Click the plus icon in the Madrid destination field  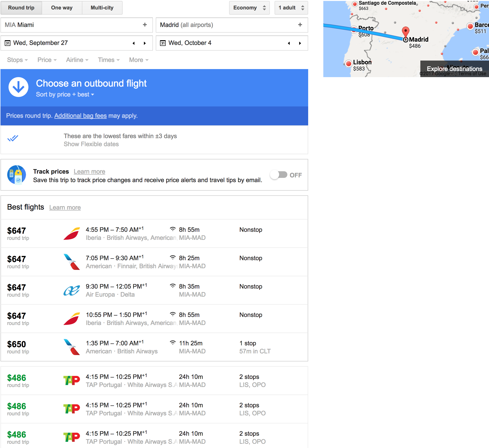300,25
